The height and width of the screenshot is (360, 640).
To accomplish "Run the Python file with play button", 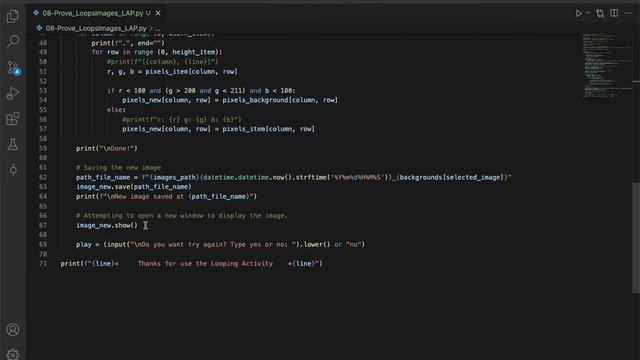I will 578,13.
